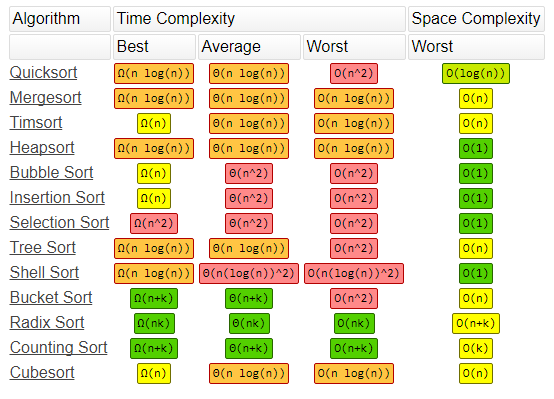
Task: Open the Quicksort link
Action: point(43,73)
